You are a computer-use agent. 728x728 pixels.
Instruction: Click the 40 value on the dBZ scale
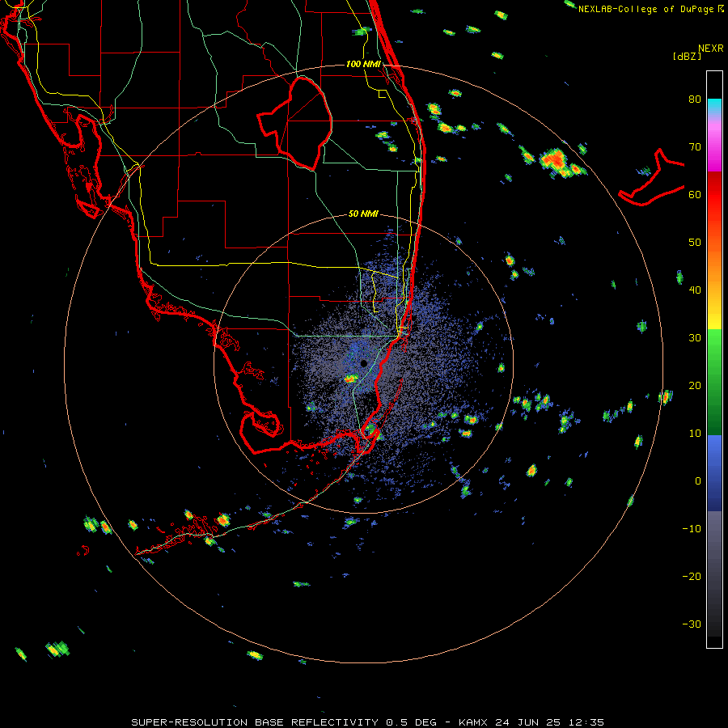(695, 290)
